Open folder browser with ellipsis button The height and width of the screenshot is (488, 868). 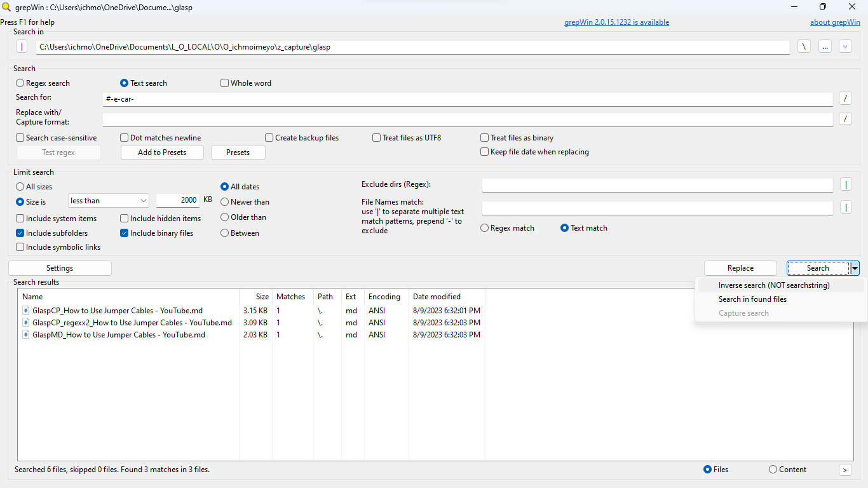[x=825, y=46]
